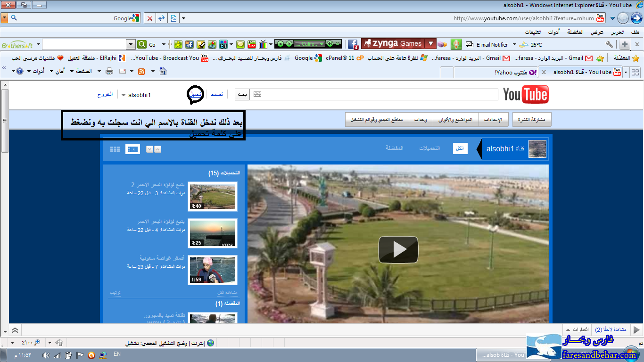644x362 pixels.
Task: Click the Facebook toolbar icon
Action: (353, 44)
